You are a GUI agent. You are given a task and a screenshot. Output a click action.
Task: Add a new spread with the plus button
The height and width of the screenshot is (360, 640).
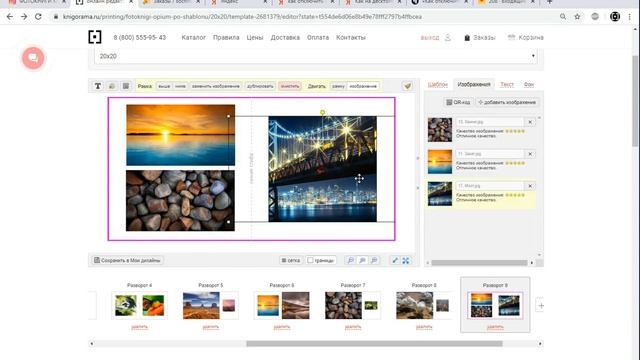pyautogui.click(x=540, y=306)
